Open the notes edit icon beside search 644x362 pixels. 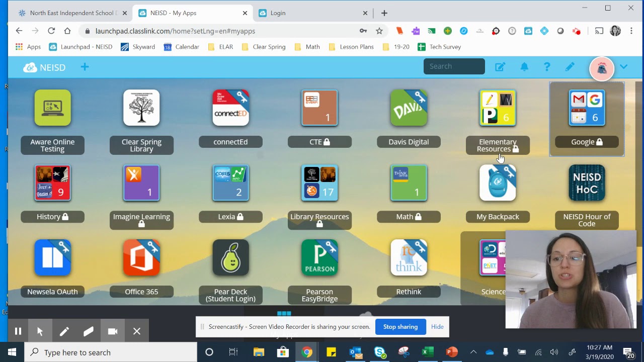tap(500, 67)
